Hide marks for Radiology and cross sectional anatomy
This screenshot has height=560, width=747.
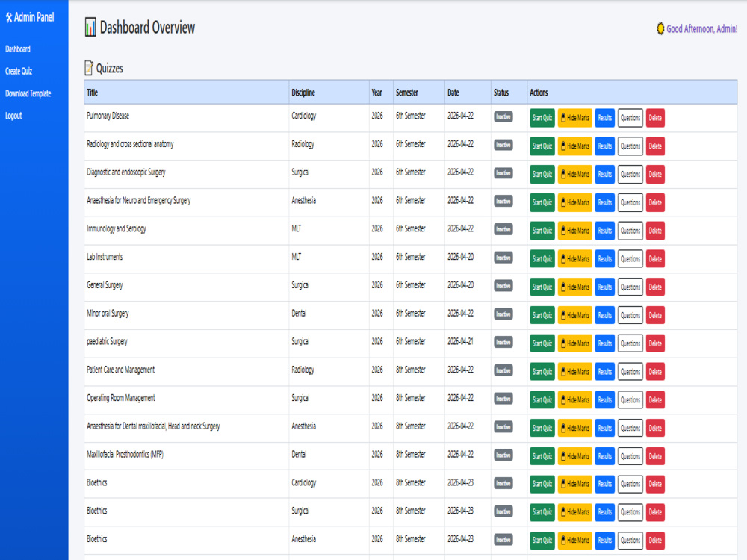[575, 146]
